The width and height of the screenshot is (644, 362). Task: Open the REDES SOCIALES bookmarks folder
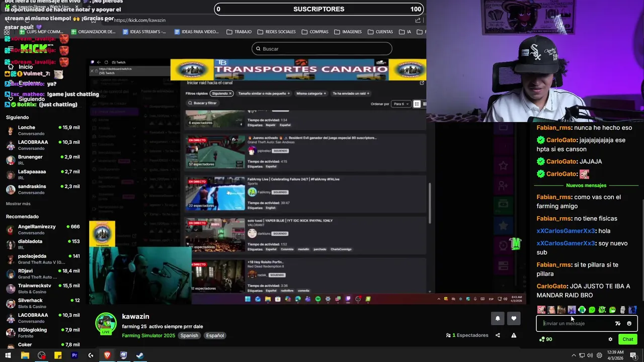coord(276,32)
